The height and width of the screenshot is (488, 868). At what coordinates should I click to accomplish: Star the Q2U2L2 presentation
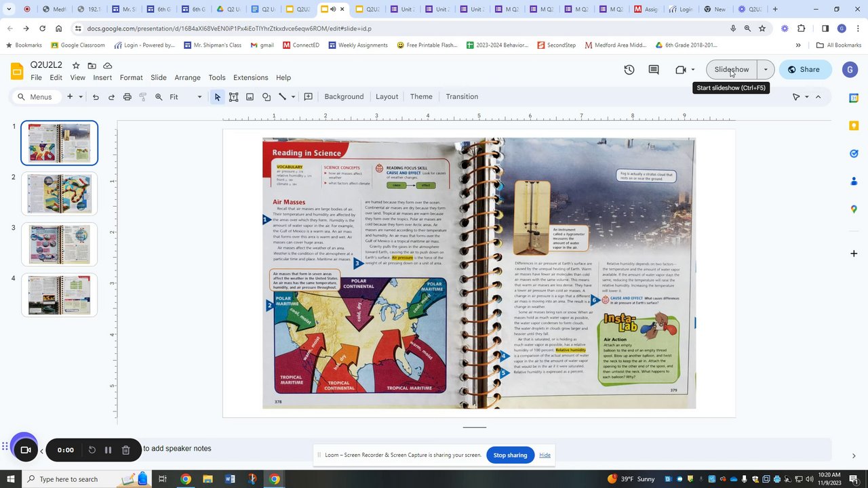click(76, 65)
